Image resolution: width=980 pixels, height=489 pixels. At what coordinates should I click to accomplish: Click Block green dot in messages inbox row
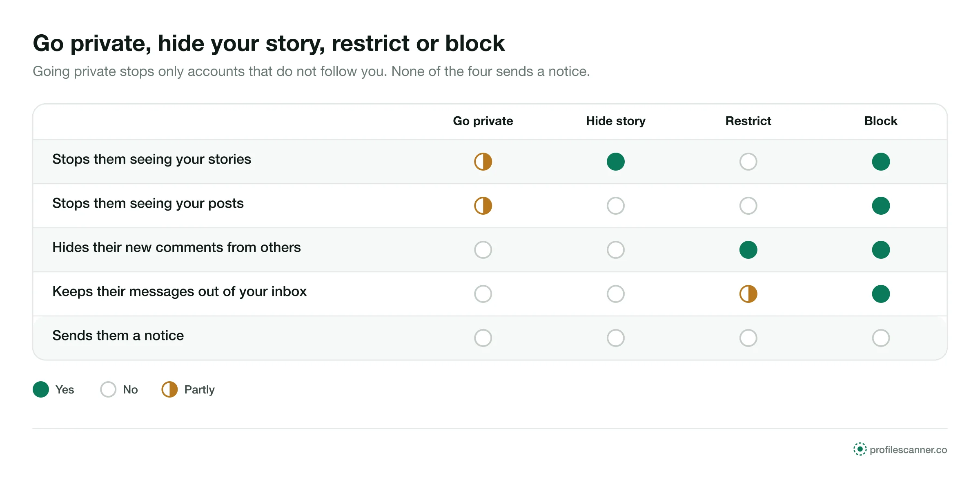(881, 294)
